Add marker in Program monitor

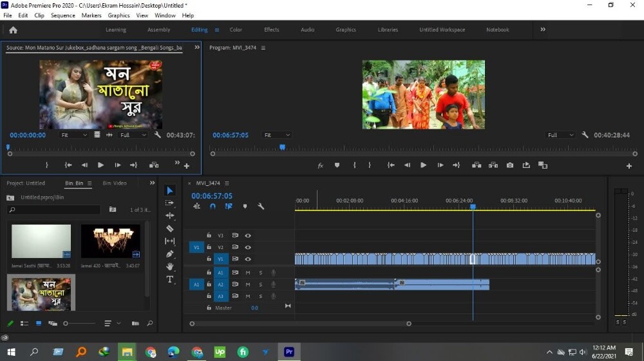[x=337, y=165]
